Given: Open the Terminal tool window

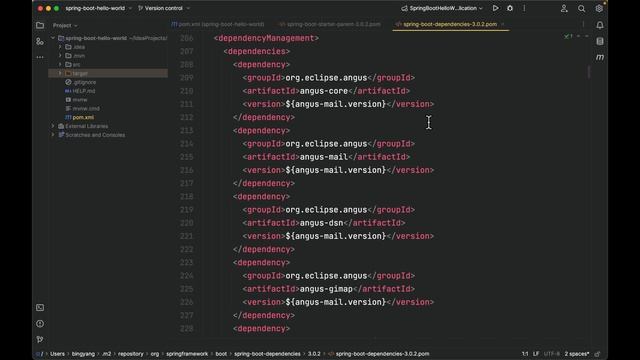Looking at the screenshot, I should (40, 308).
